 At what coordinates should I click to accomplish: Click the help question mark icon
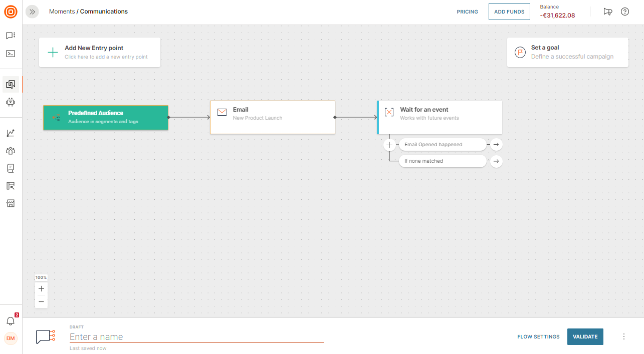[x=625, y=12]
